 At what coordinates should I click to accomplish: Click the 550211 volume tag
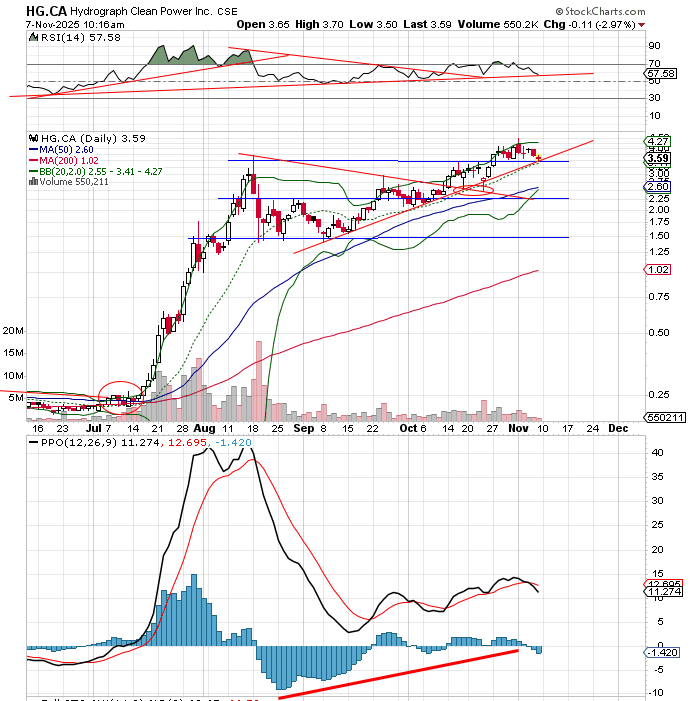(666, 418)
